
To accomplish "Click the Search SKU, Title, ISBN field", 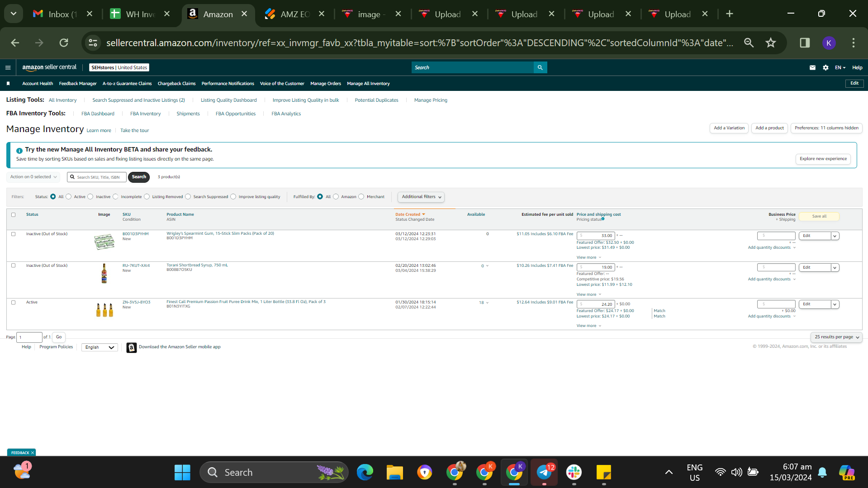I will click(97, 177).
